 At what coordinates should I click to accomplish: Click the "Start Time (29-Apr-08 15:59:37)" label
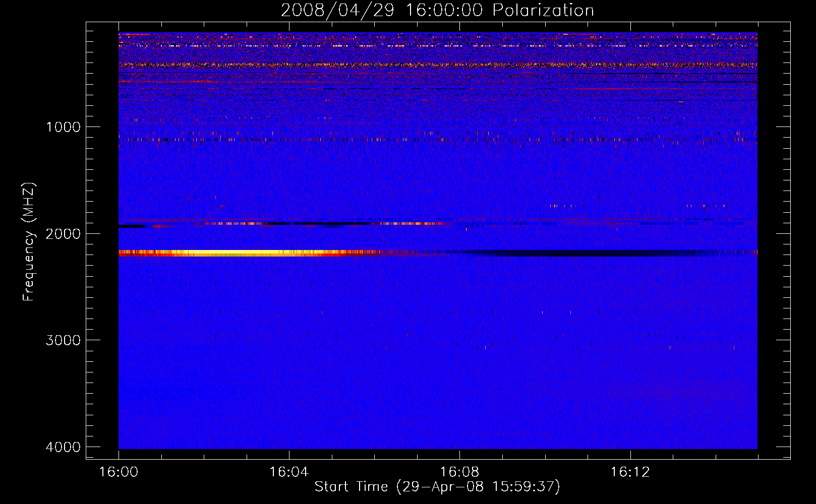tap(437, 487)
